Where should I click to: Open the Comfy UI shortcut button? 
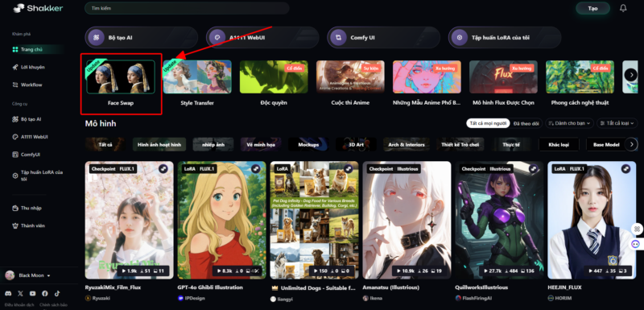coord(384,37)
